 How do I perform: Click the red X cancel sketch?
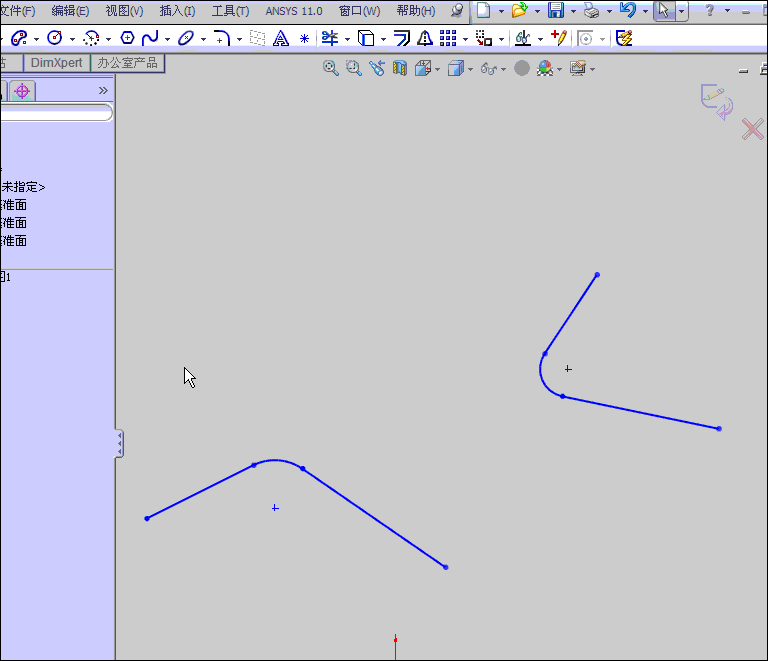pos(752,129)
